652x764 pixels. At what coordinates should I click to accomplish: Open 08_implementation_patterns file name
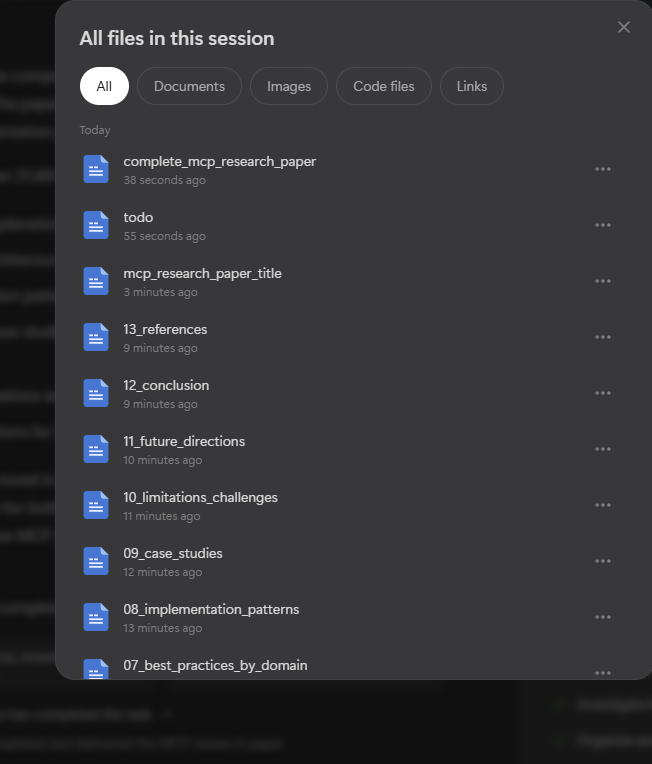[x=211, y=610]
